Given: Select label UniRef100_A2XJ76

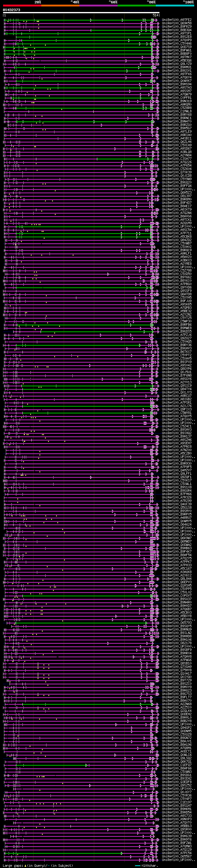Looking at the screenshot, I should click(x=177, y=406).
